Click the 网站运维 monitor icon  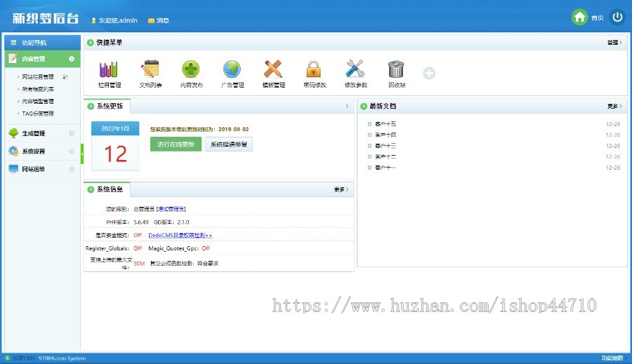(x=13, y=169)
